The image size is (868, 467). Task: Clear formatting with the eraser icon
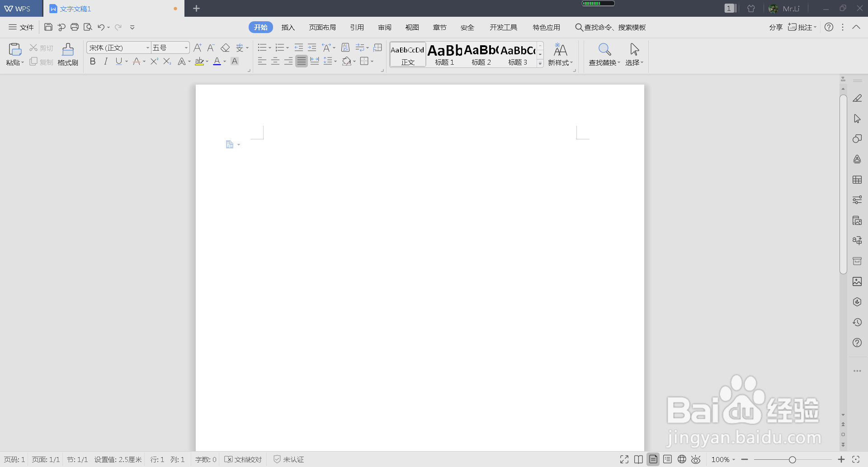tap(225, 48)
